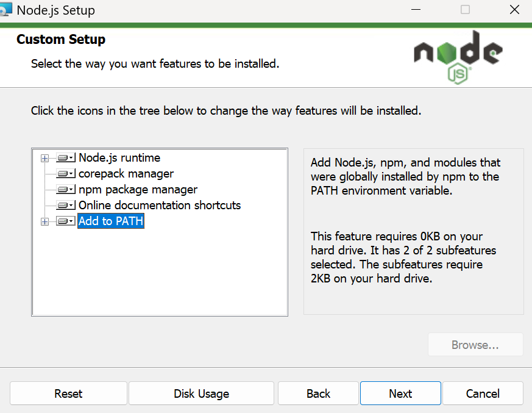Expand the Node.js runtime tree node
This screenshot has width=532, height=413.
[x=44, y=158]
